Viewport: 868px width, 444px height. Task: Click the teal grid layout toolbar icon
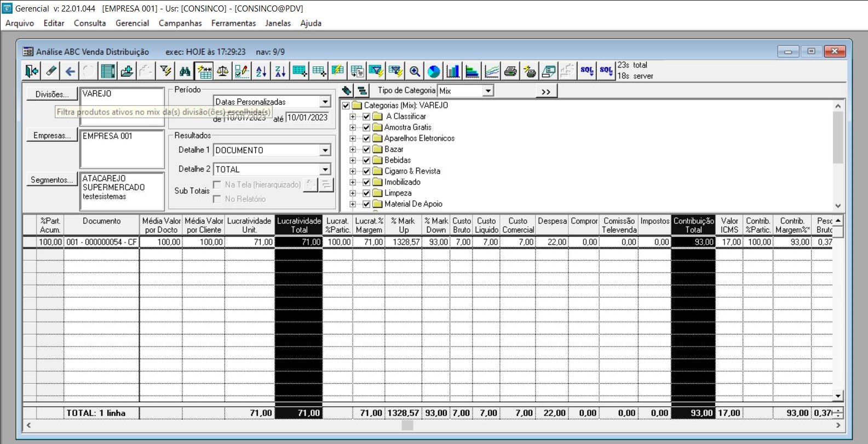tap(108, 71)
